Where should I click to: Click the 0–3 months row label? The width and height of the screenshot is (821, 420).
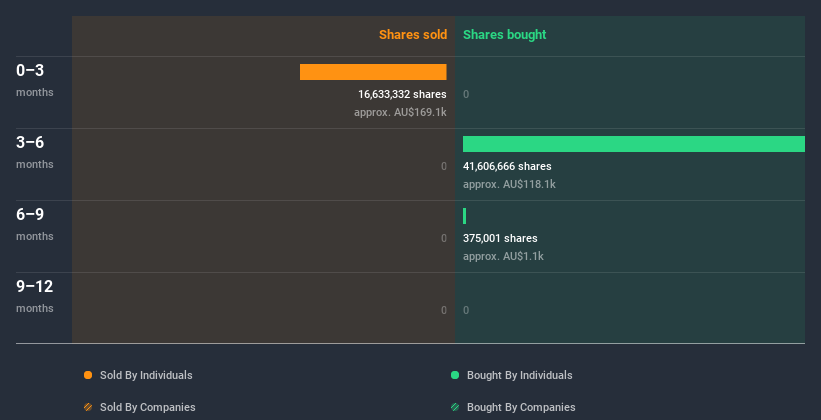click(x=35, y=80)
